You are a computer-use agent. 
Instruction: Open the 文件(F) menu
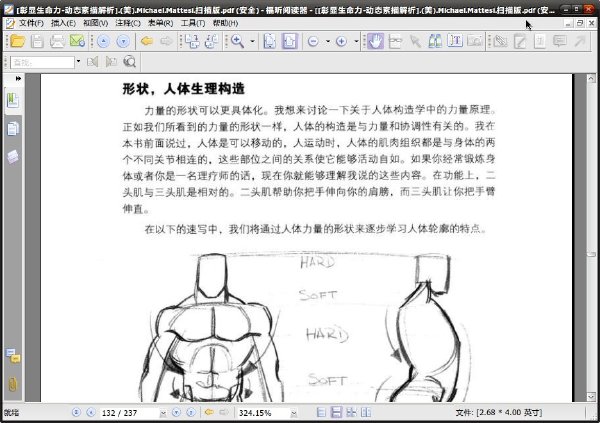[31, 23]
